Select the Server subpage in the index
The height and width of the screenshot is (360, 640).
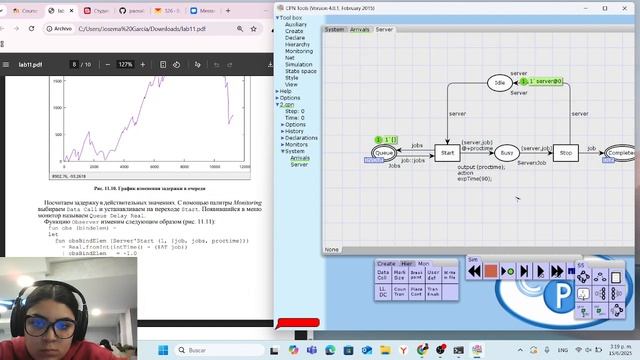point(299,164)
